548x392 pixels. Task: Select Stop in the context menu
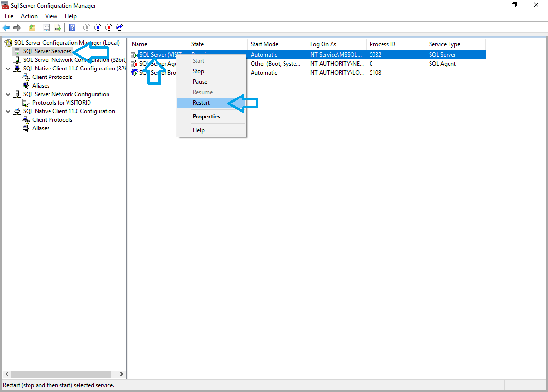[198, 71]
